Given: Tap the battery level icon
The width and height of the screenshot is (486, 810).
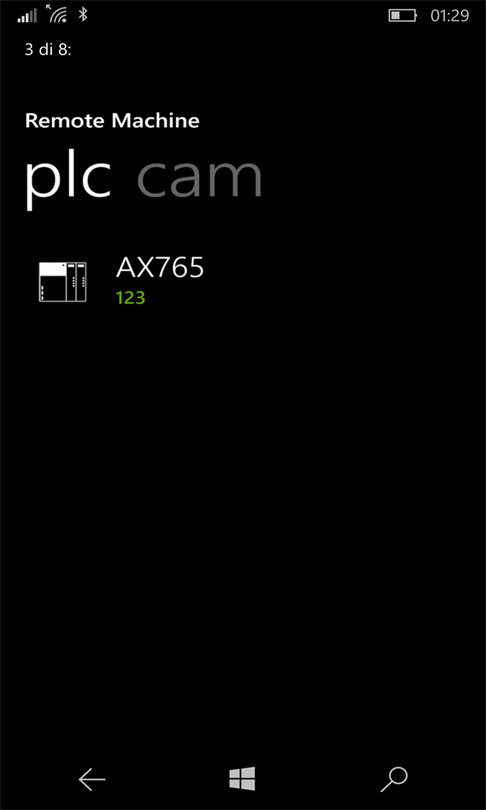Looking at the screenshot, I should pyautogui.click(x=403, y=15).
